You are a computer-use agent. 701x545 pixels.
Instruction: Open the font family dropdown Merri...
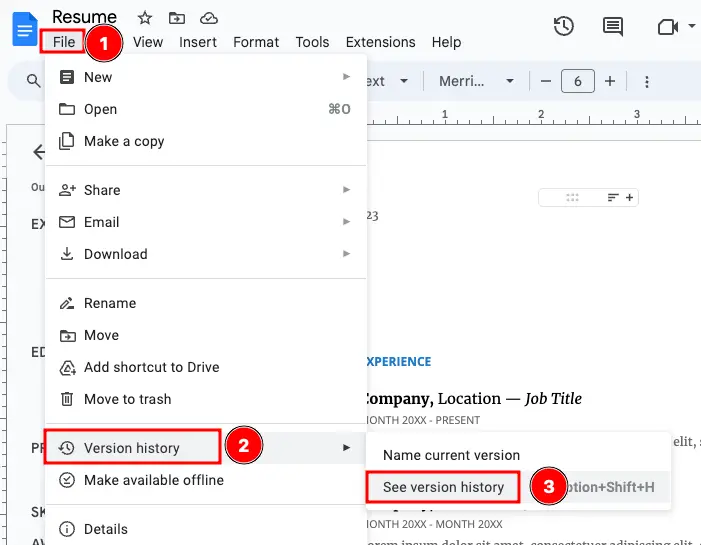(476, 81)
